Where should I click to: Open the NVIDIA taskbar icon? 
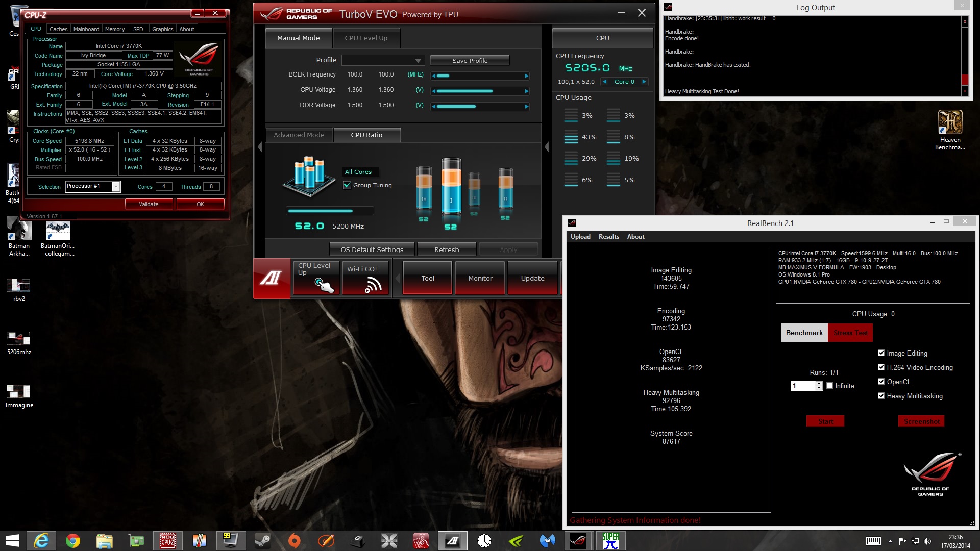[x=516, y=541]
